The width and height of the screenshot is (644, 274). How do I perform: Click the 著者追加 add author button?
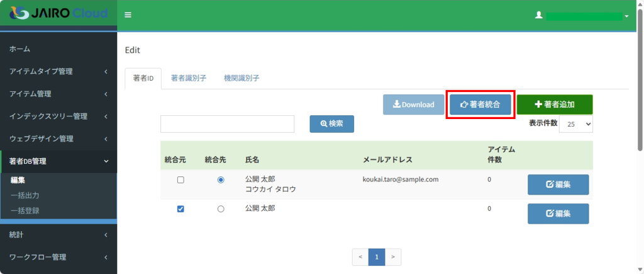(554, 105)
